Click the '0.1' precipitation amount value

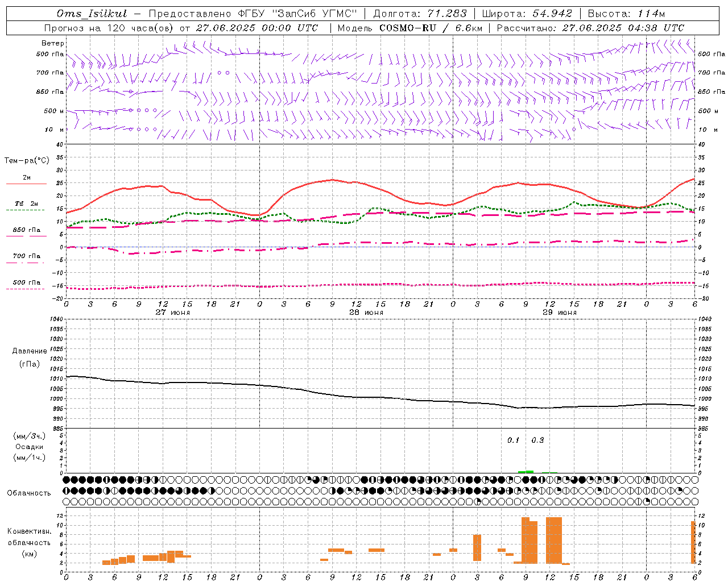(x=514, y=440)
